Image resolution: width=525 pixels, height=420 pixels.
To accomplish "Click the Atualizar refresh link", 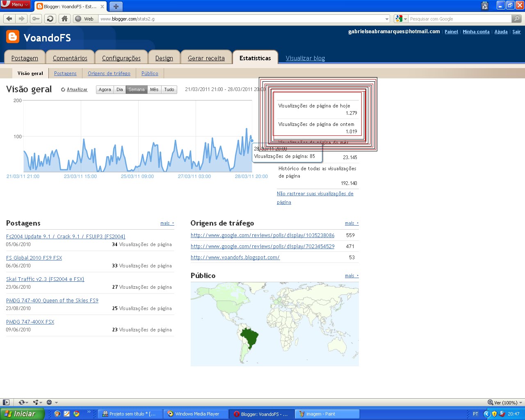I will coord(77,89).
